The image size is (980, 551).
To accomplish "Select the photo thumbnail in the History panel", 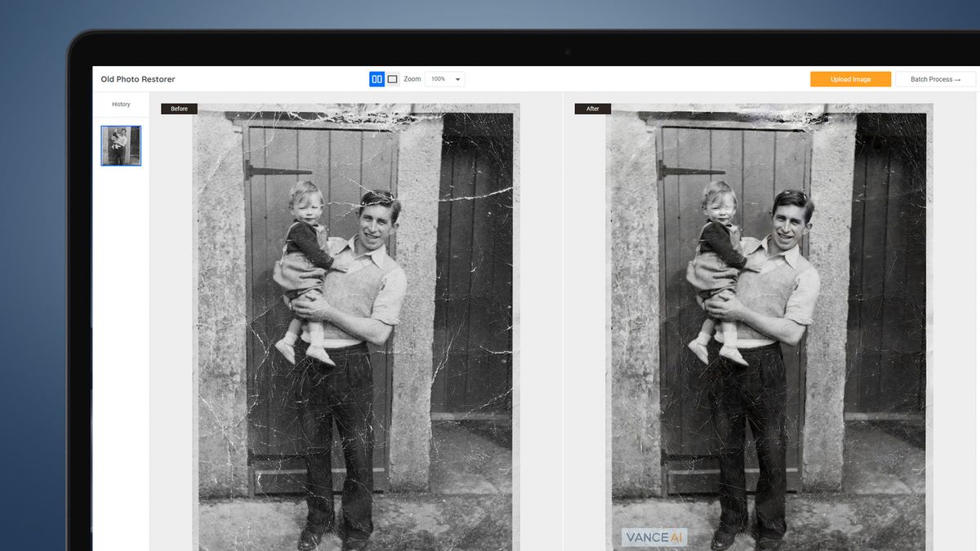I will [x=120, y=144].
